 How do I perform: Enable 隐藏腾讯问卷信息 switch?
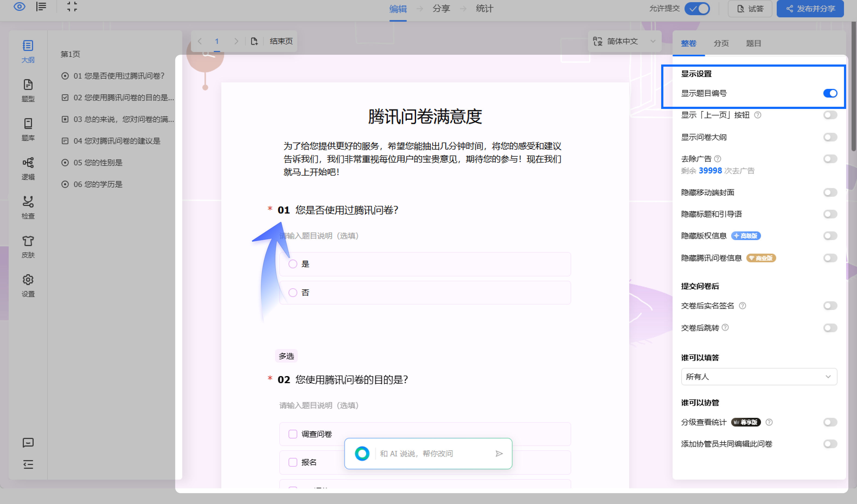pyautogui.click(x=830, y=258)
